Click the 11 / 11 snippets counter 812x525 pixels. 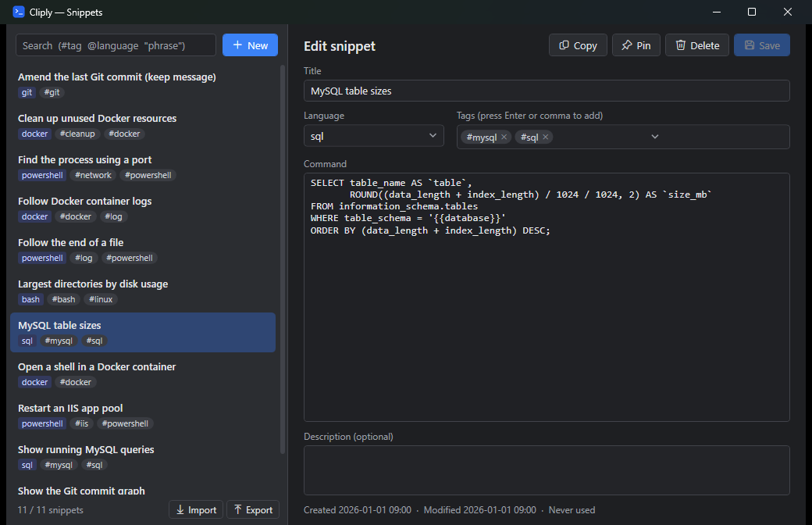tap(50, 510)
